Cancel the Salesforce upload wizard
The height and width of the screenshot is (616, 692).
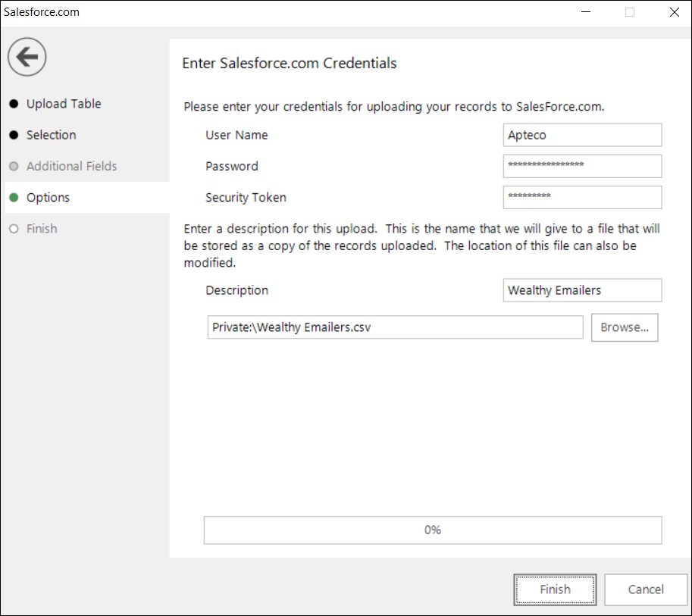[x=646, y=589]
